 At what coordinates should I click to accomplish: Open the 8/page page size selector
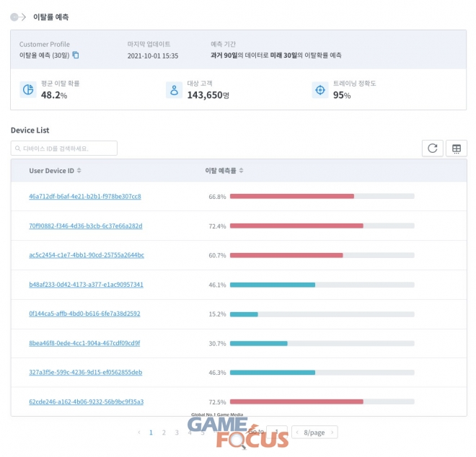(314, 432)
